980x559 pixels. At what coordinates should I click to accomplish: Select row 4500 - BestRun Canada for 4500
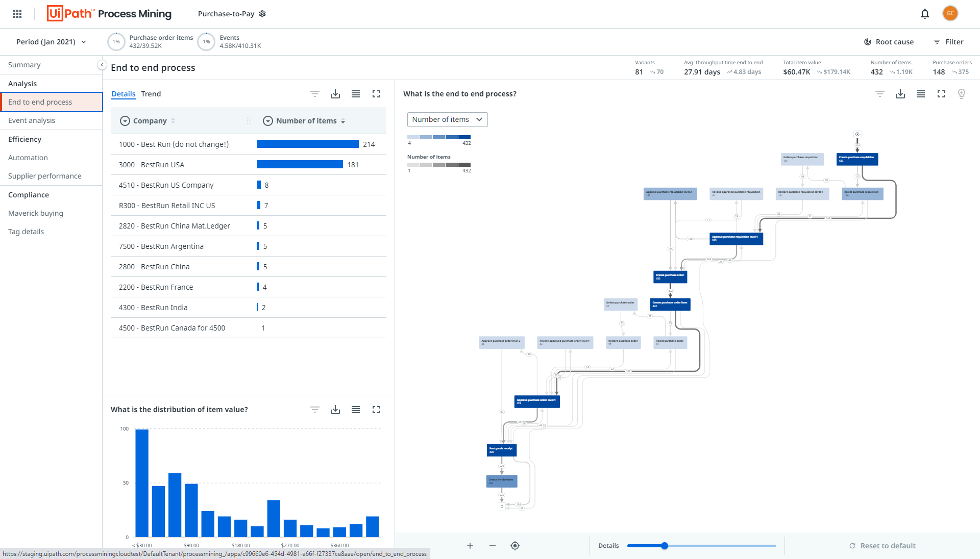coord(249,328)
